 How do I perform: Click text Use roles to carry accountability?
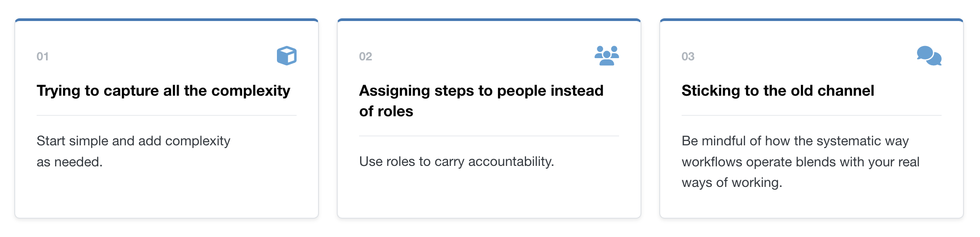[x=456, y=161]
